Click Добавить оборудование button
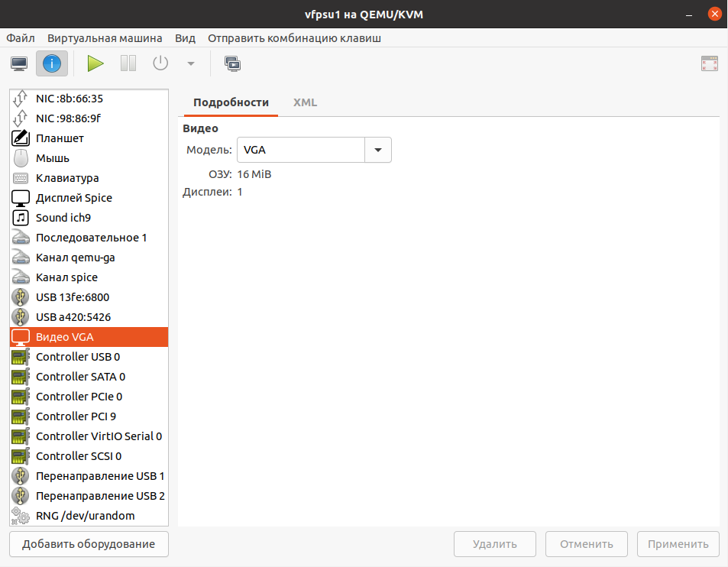The height and width of the screenshot is (567, 728). [x=89, y=544]
